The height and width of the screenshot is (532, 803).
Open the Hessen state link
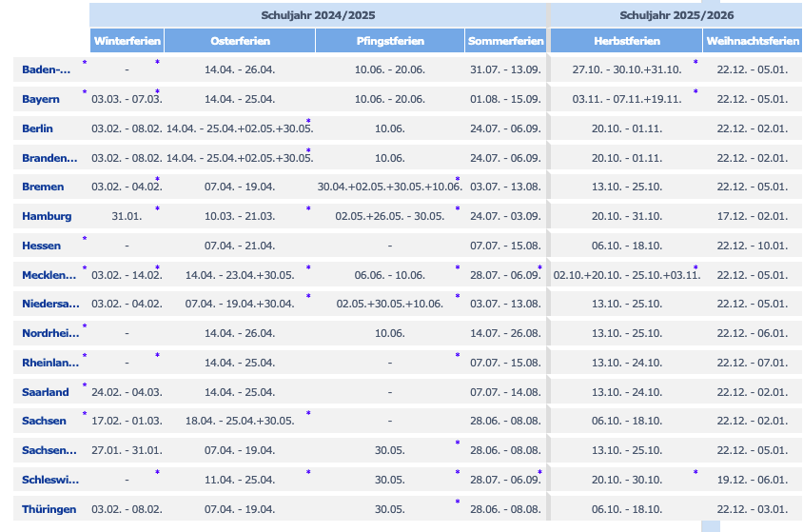coord(42,246)
